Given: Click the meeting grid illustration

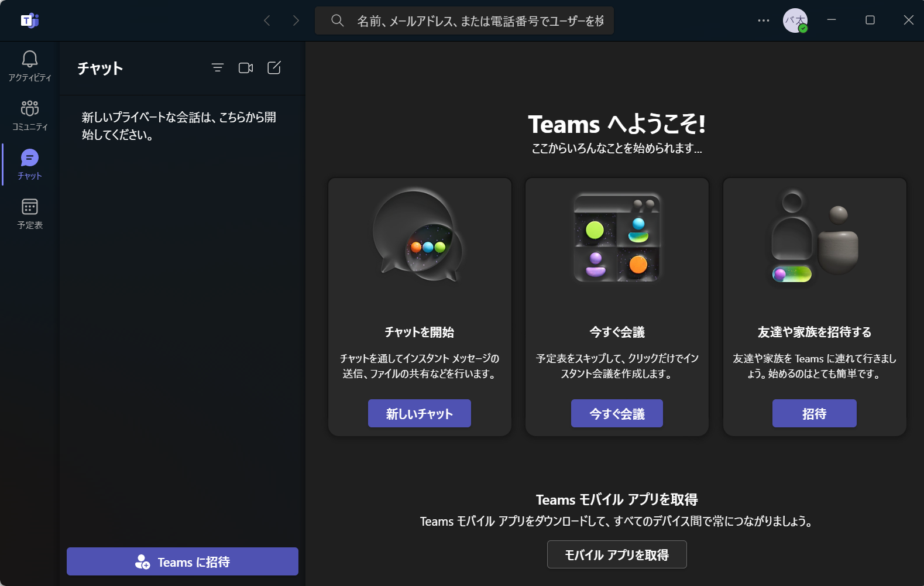Looking at the screenshot, I should click(x=617, y=237).
